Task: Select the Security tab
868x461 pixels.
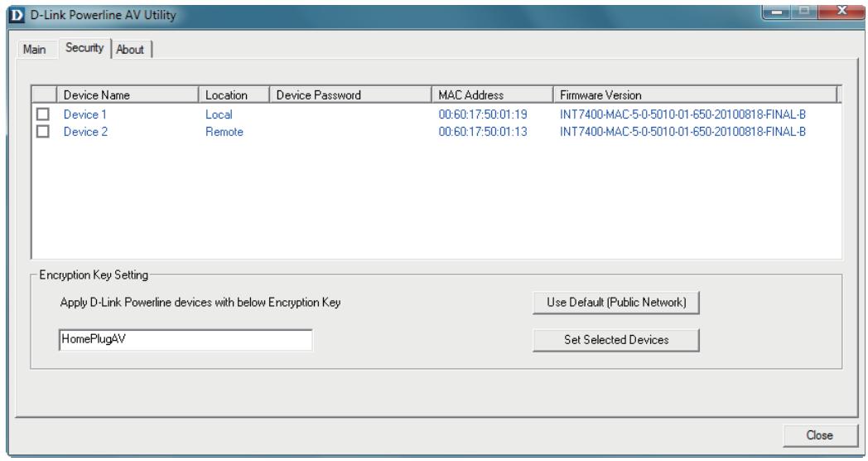Action: (84, 47)
